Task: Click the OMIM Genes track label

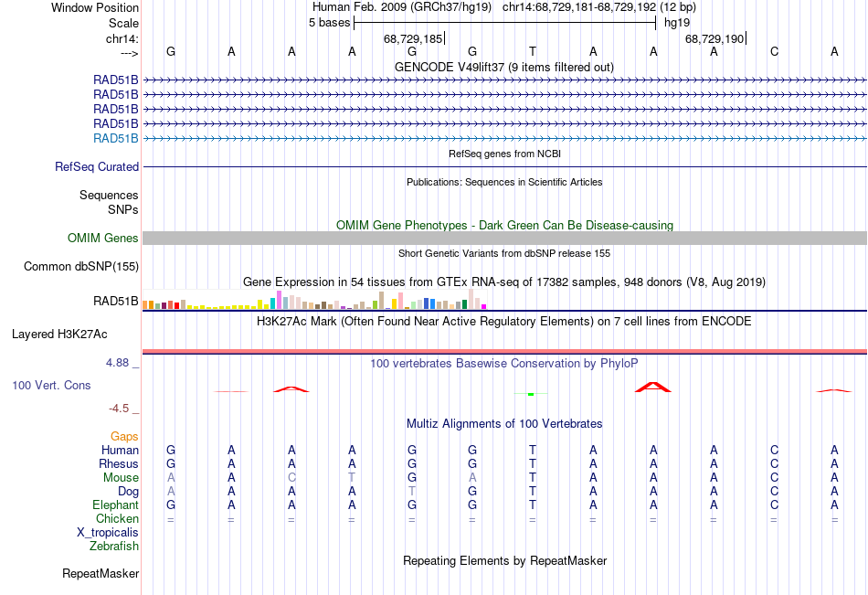Action: pos(103,239)
